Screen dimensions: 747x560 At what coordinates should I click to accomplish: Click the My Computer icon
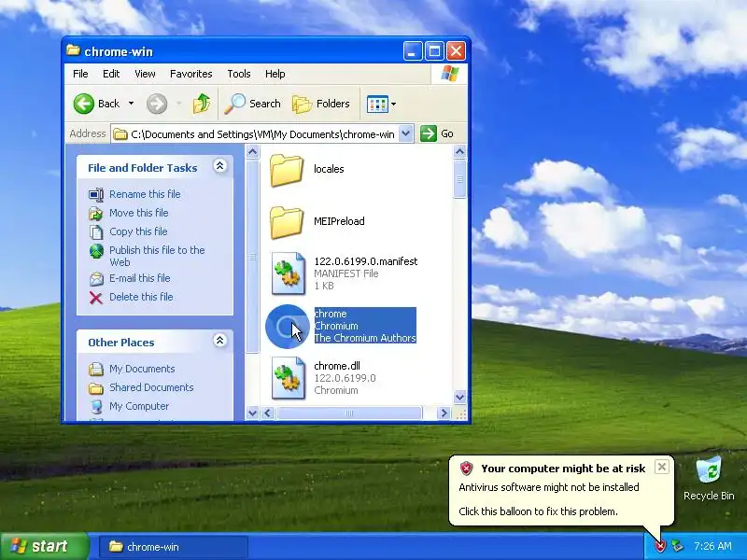[x=96, y=407]
